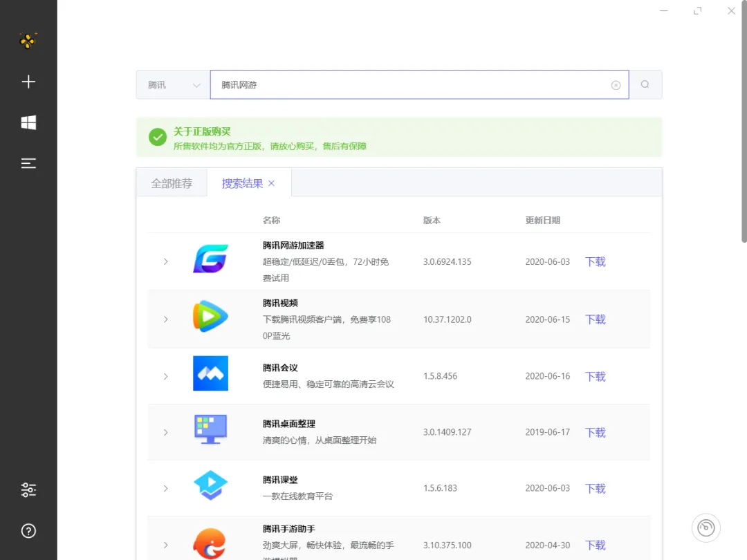
Task: Click the 腾讯网游加速器 app icon
Action: (x=210, y=259)
